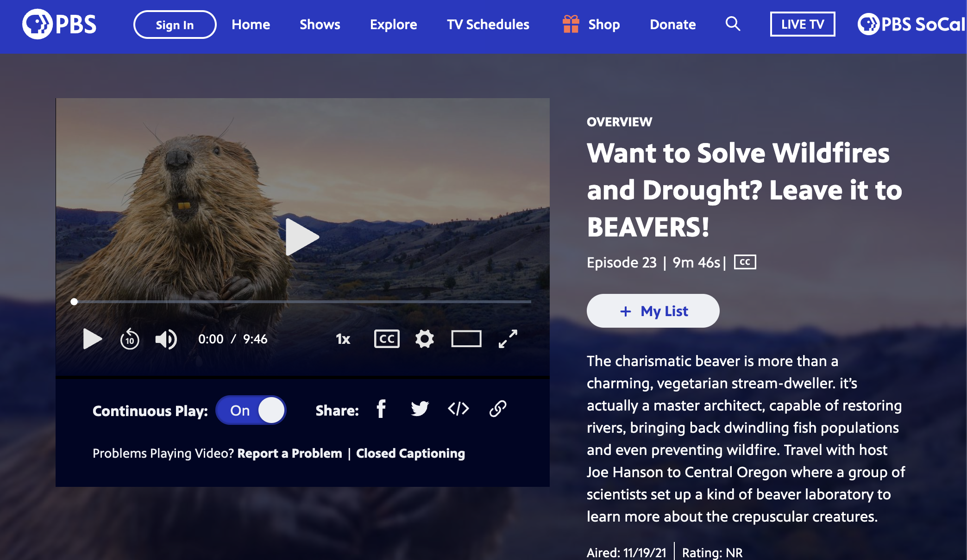Copy embed code icon

pos(458,409)
